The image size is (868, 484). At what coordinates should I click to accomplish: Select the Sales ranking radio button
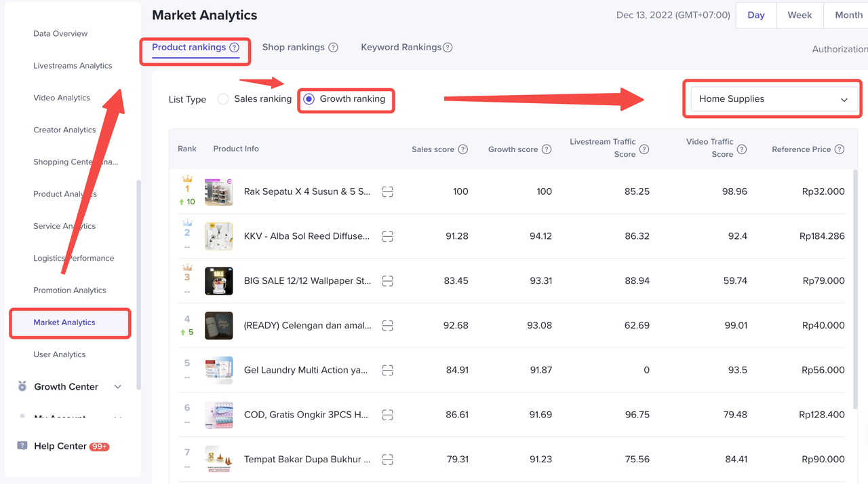223,99
